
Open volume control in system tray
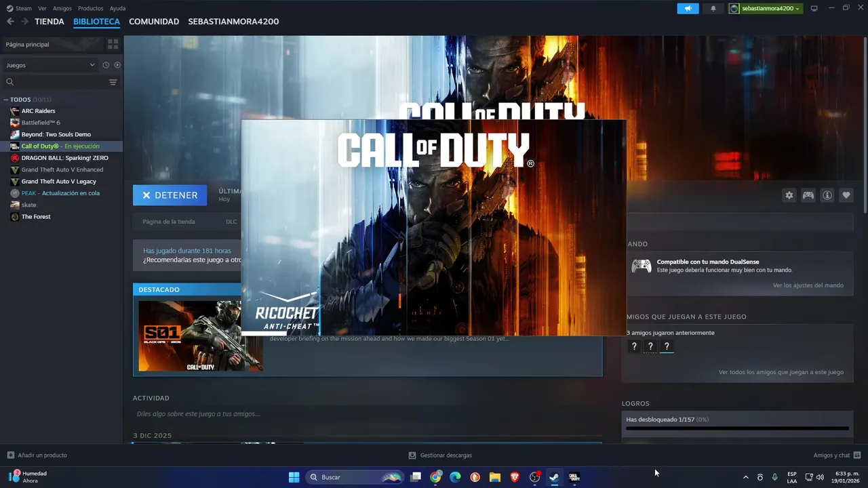[820, 477]
